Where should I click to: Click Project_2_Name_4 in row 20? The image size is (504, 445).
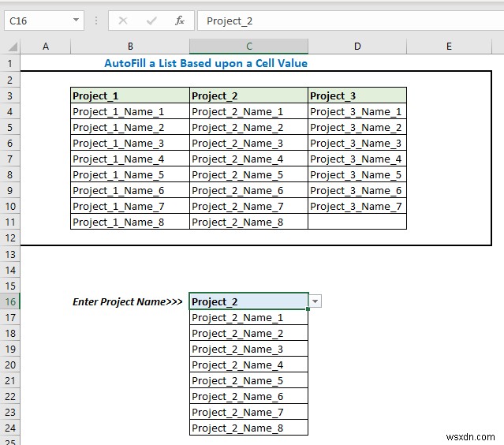[248, 365]
